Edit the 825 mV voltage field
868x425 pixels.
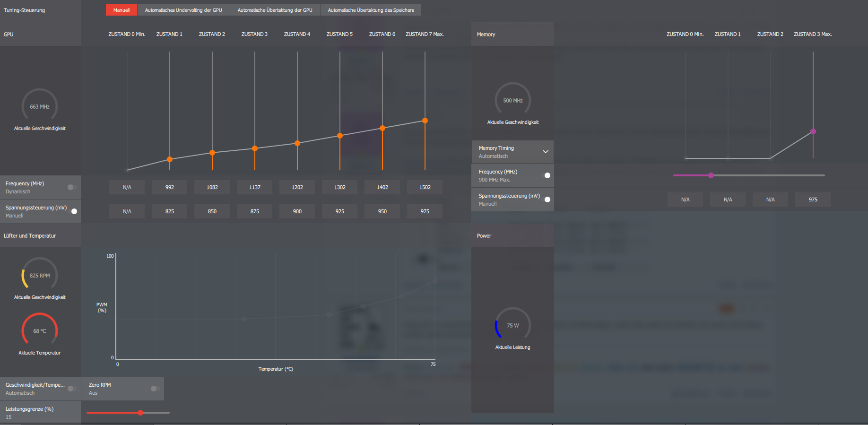click(x=170, y=211)
